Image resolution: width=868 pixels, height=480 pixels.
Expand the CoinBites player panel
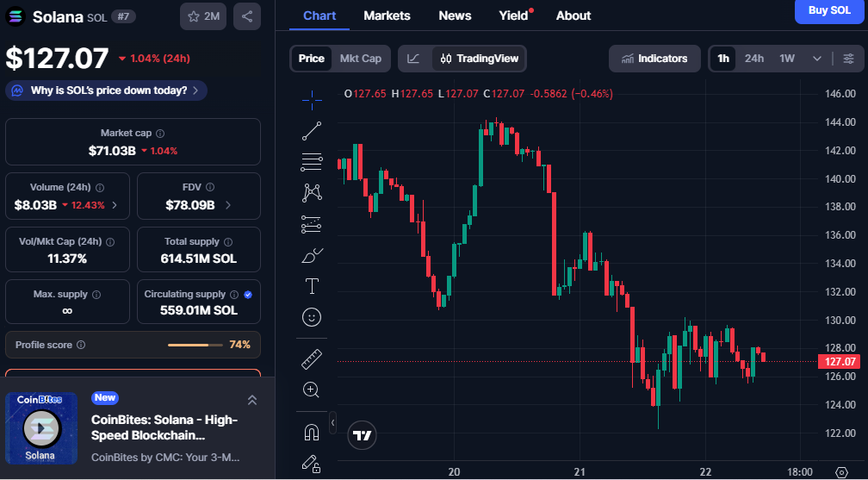click(x=252, y=399)
